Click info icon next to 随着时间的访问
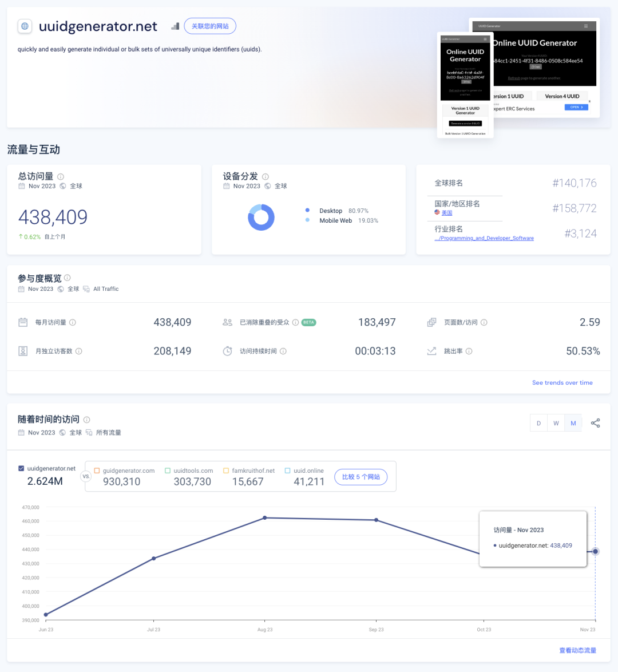Screen dimensions: 618x672 [x=87, y=420]
